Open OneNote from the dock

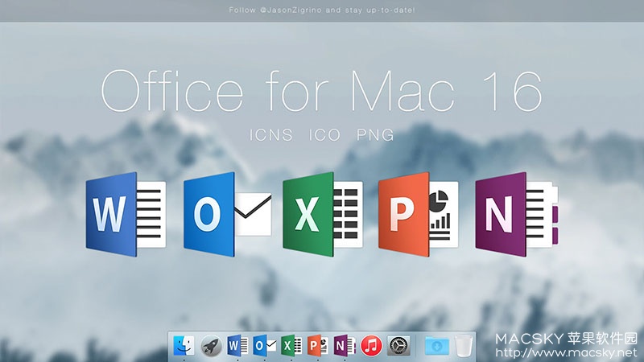pyautogui.click(x=345, y=346)
